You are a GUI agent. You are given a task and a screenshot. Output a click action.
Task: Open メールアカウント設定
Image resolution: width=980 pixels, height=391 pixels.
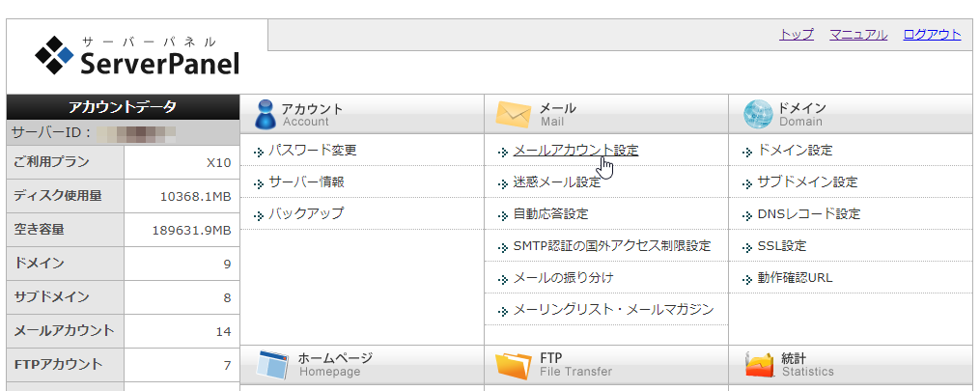[575, 150]
